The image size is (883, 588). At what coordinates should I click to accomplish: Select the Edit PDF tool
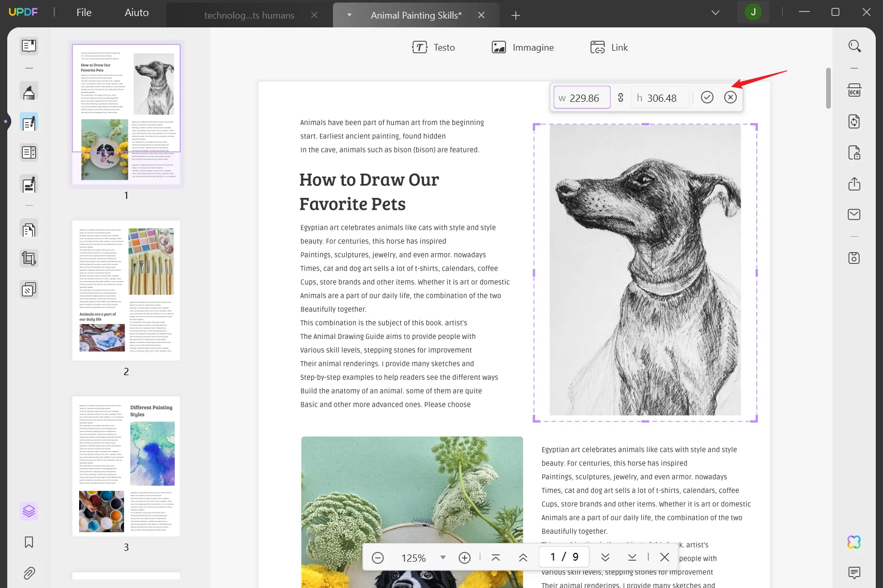tap(29, 122)
